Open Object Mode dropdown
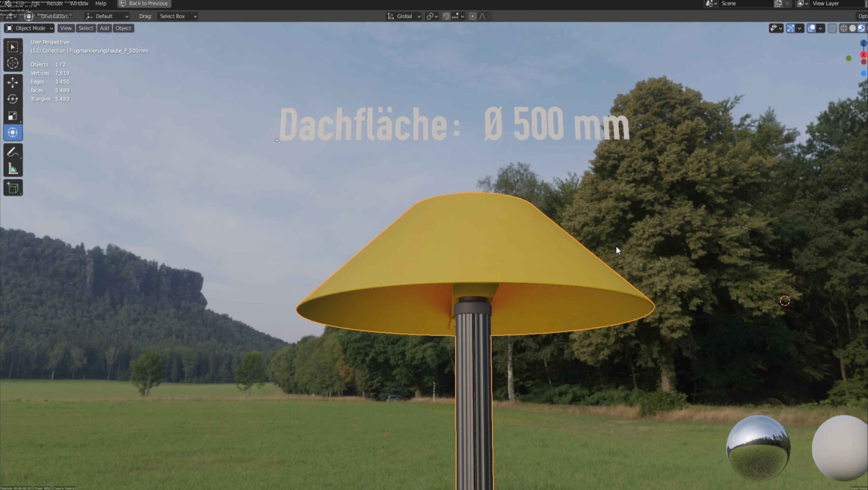Screen dimensions: 868x490 pyautogui.click(x=29, y=28)
